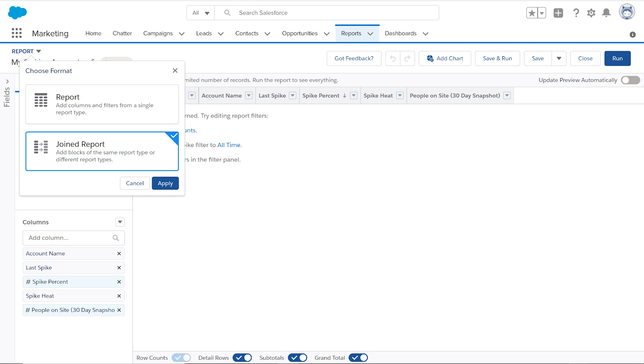The width and height of the screenshot is (644, 364).
Task: Open People on Site column header menu
Action: [507, 95]
